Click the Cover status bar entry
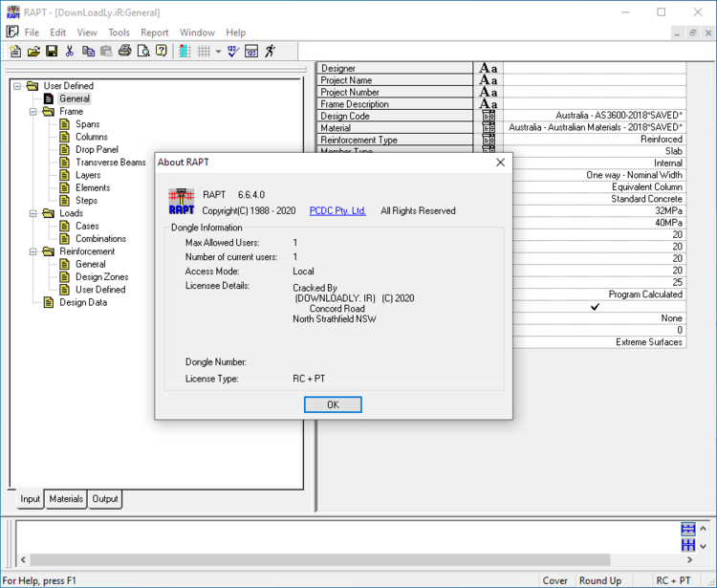Screen dimensions: 717x588 pyautogui.click(x=554, y=580)
